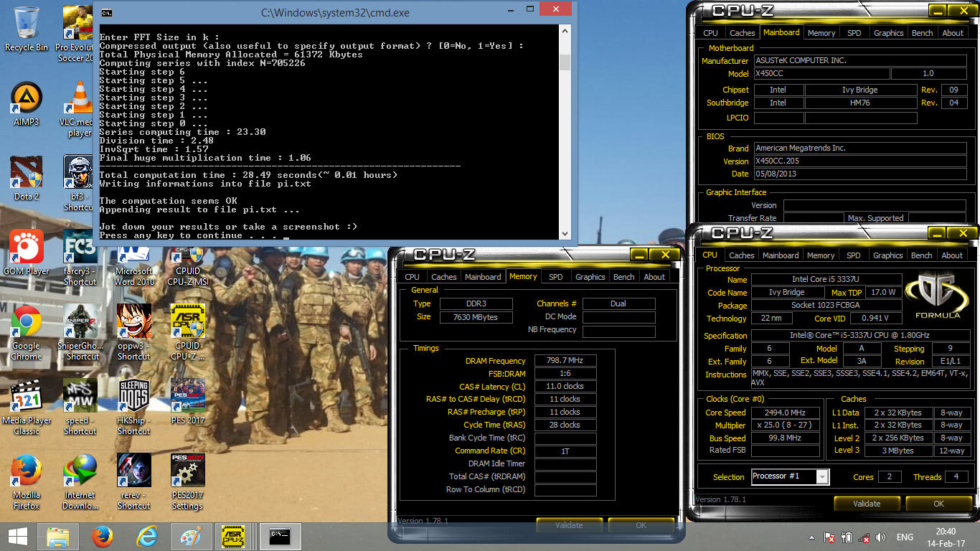Click the battery power tray icon
Viewport: 980px width, 551px height.
click(x=847, y=537)
